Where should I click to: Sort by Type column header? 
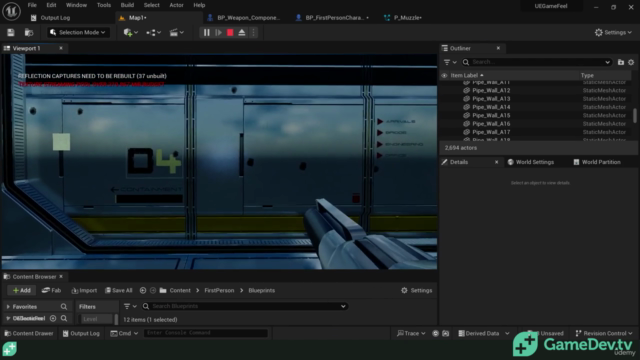[587, 75]
